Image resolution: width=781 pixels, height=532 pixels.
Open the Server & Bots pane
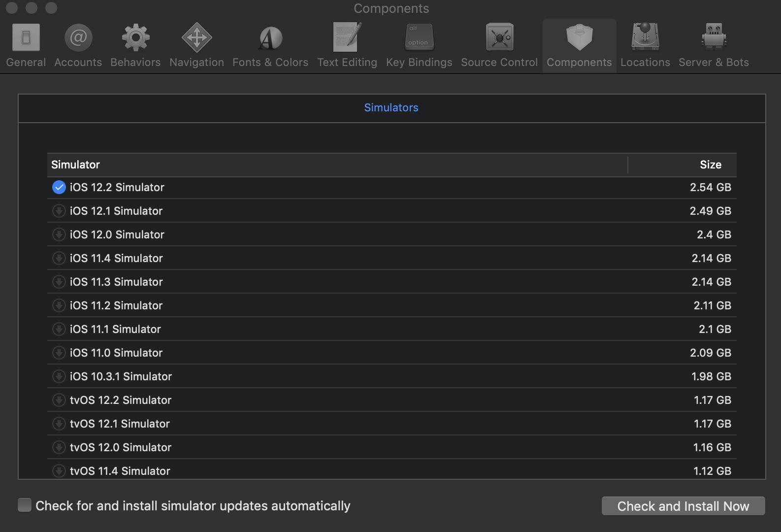coord(714,45)
